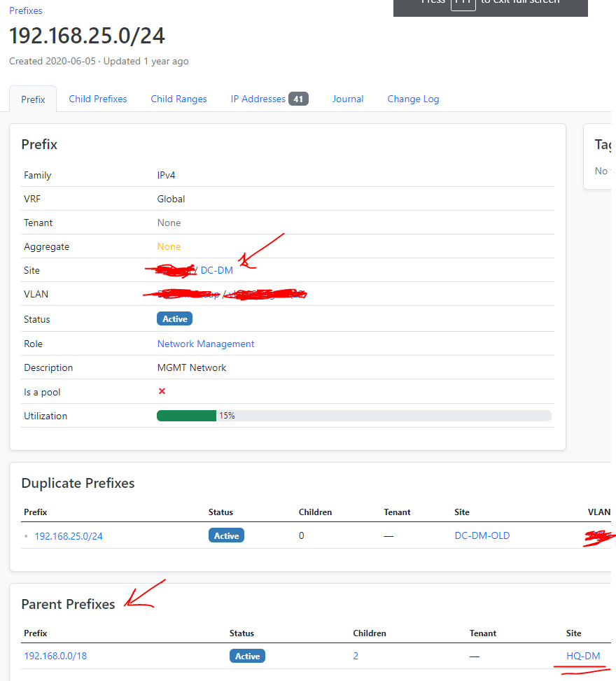Open duplicate prefix 192.168.25.0/24 link
Viewport: 616px width, 681px height.
click(69, 536)
